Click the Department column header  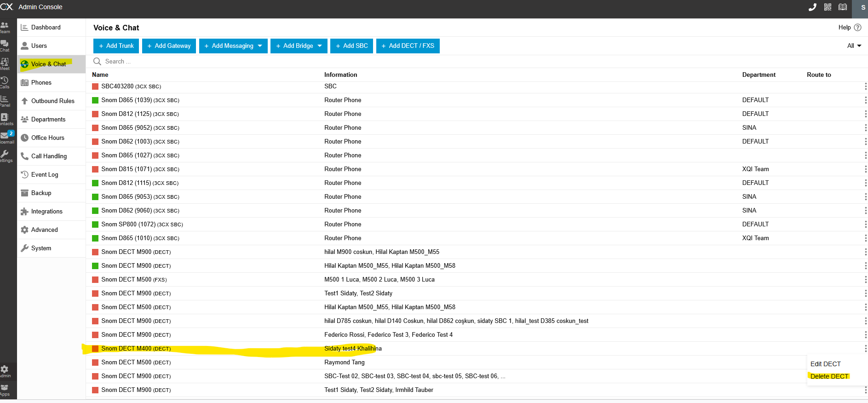(x=759, y=75)
